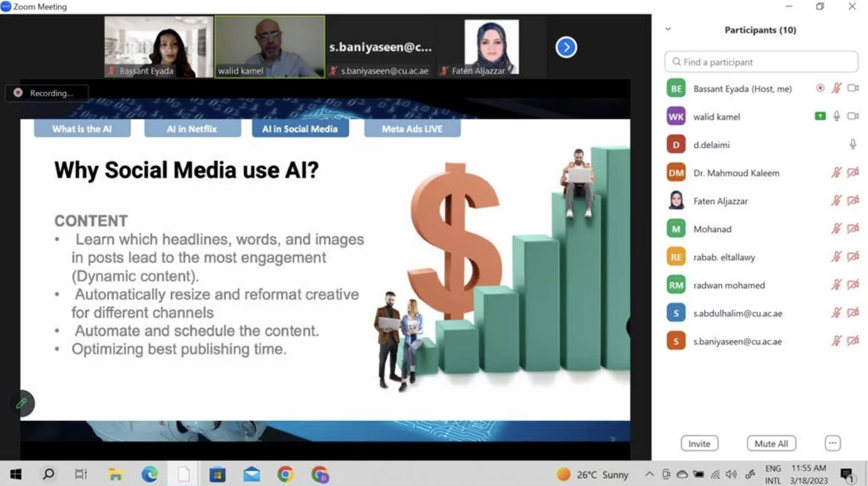Screen dimensions: 868x486
Task: Select the WK avatar for walid kamel
Action: coord(676,117)
